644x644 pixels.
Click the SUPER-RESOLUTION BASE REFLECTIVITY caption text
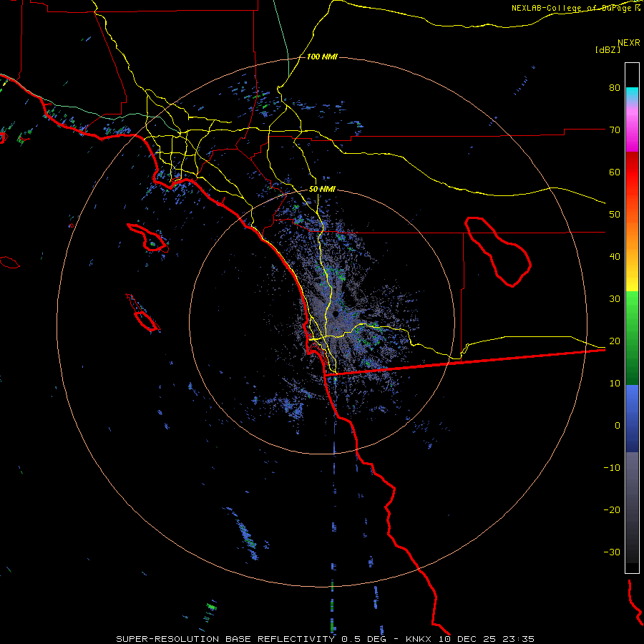pyautogui.click(x=225, y=639)
